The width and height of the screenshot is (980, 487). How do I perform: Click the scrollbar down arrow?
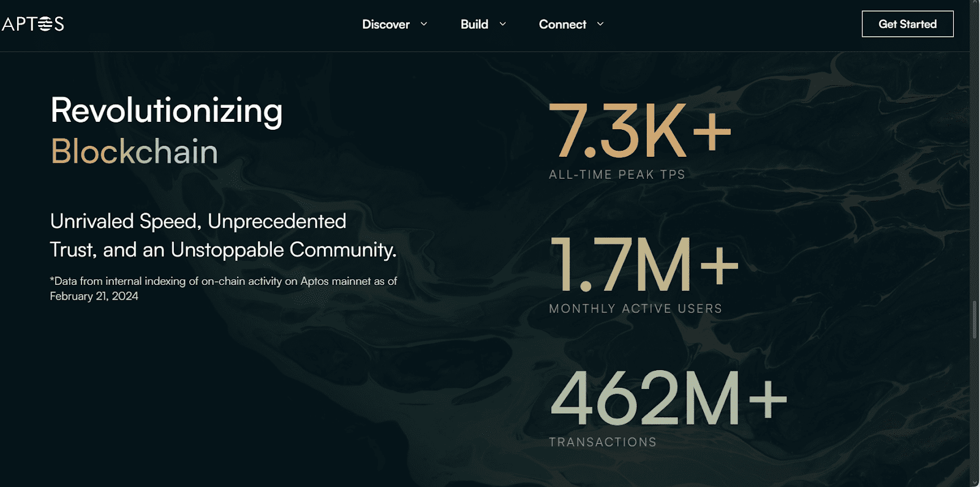(974, 482)
